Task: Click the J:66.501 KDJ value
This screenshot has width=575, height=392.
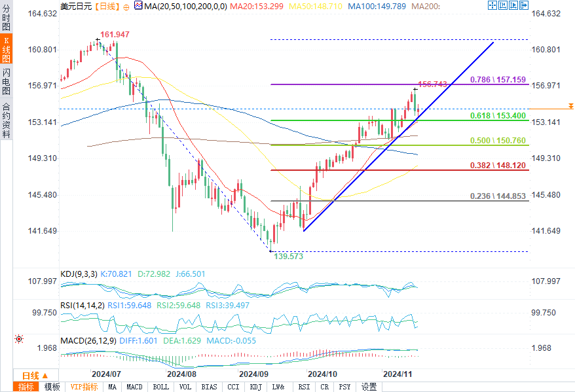Action: 191,274
